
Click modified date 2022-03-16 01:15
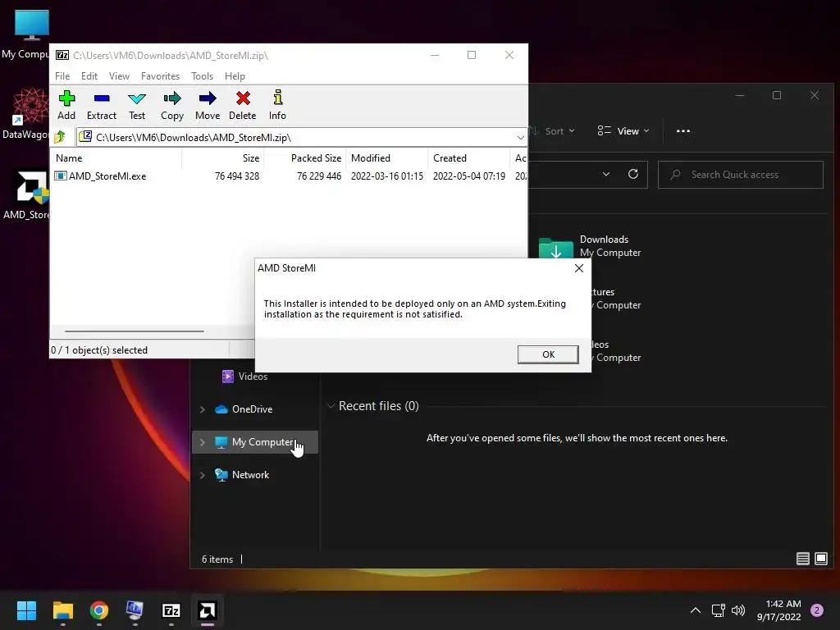(x=387, y=176)
